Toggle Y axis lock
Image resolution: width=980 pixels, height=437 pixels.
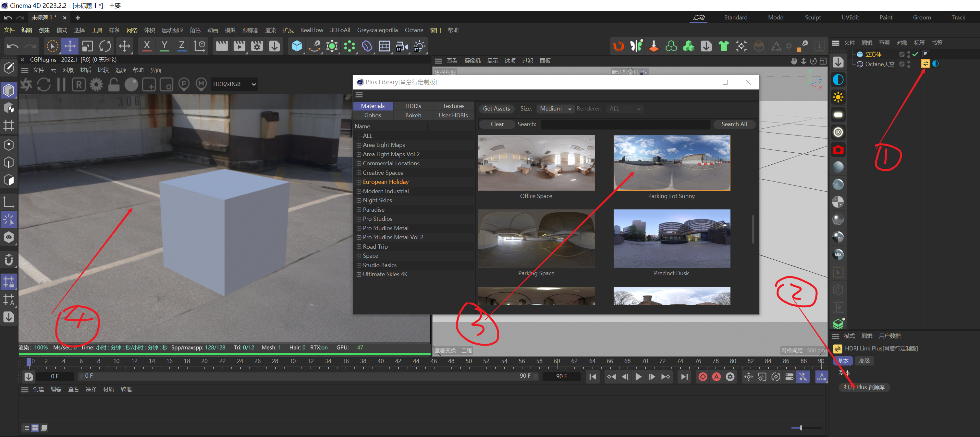click(x=164, y=46)
